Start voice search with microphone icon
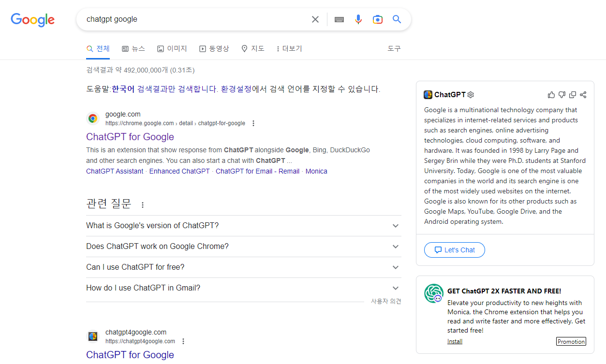This screenshot has width=606, height=364. pyautogui.click(x=358, y=19)
